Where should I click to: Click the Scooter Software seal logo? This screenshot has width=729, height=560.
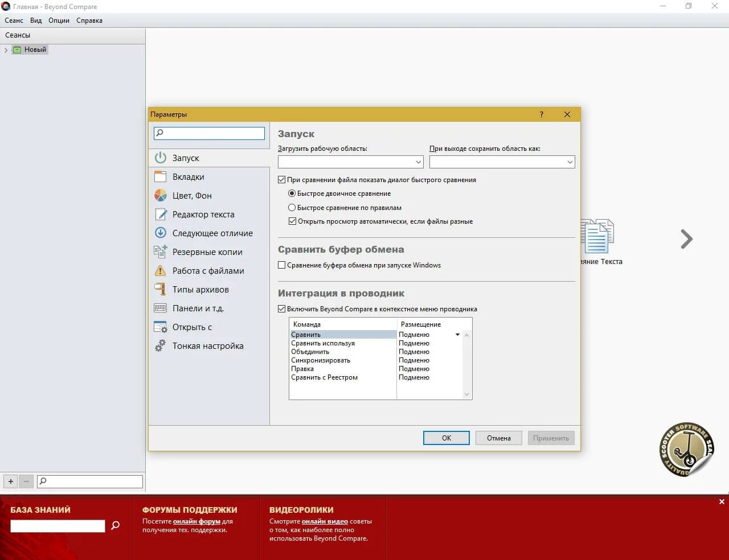point(687,450)
